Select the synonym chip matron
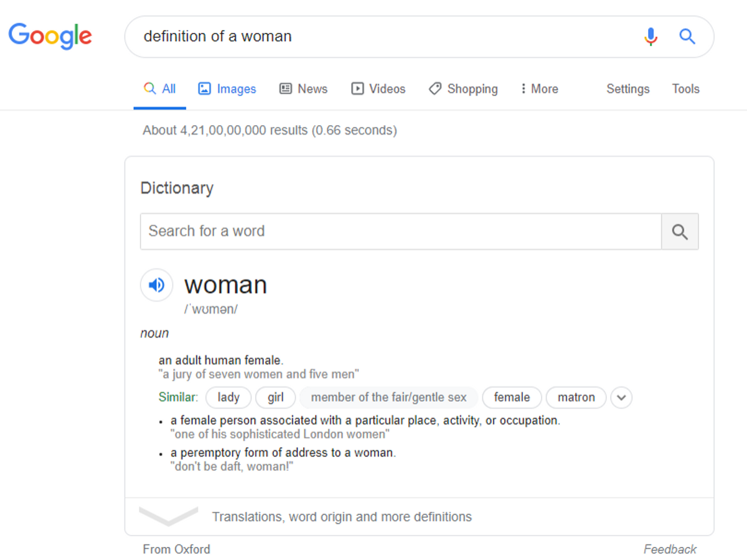The height and width of the screenshot is (560, 747). [576, 398]
